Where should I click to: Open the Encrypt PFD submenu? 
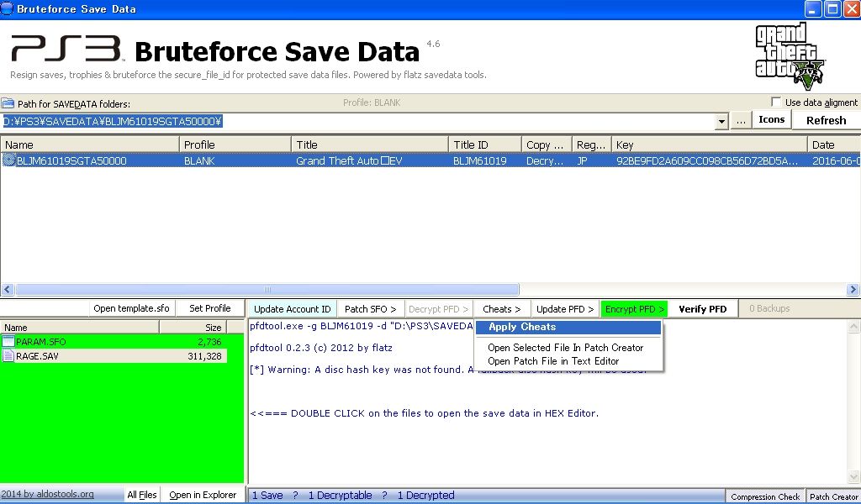(x=634, y=309)
